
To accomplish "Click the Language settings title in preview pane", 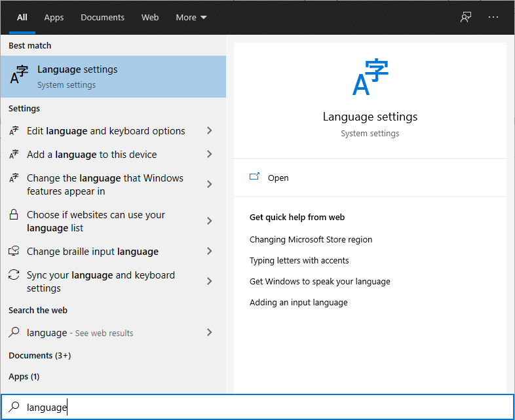I will [370, 117].
